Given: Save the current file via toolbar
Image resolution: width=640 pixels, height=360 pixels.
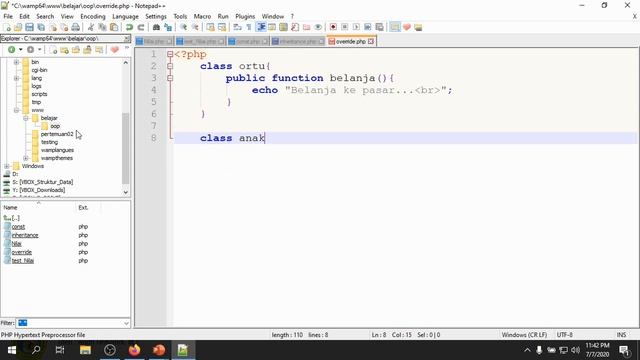Looking at the screenshot, I should [x=29, y=27].
